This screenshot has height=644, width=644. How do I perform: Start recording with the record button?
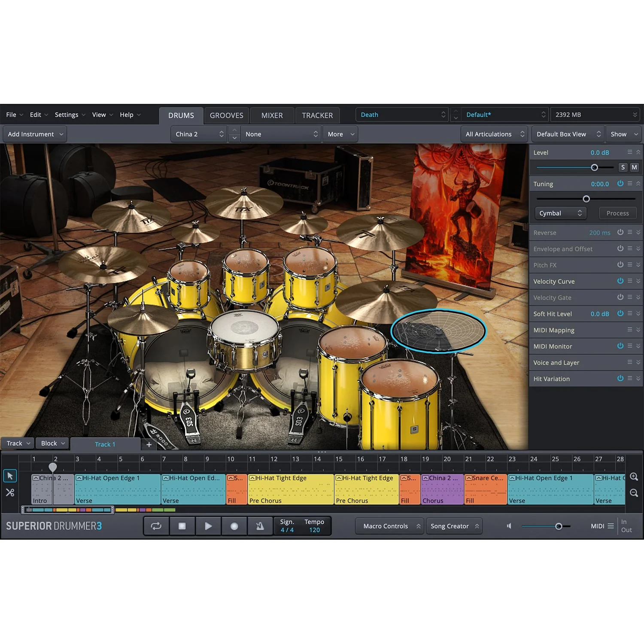(x=234, y=526)
